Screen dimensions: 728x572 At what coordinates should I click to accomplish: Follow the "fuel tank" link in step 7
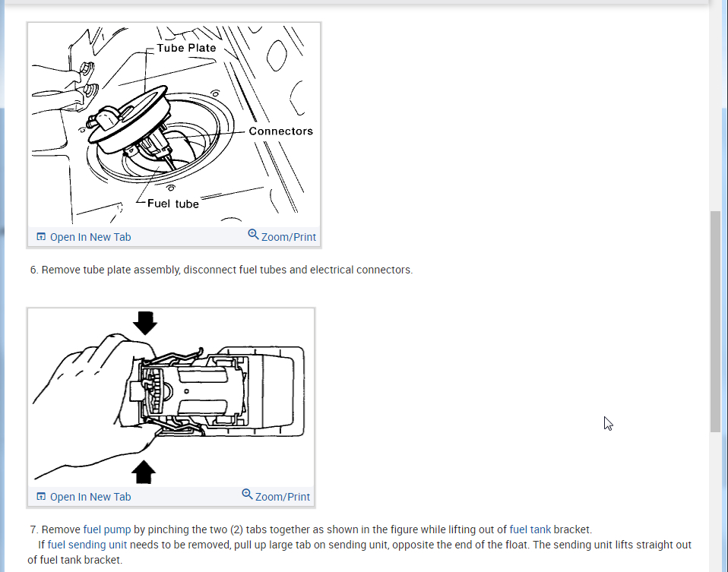click(x=530, y=529)
